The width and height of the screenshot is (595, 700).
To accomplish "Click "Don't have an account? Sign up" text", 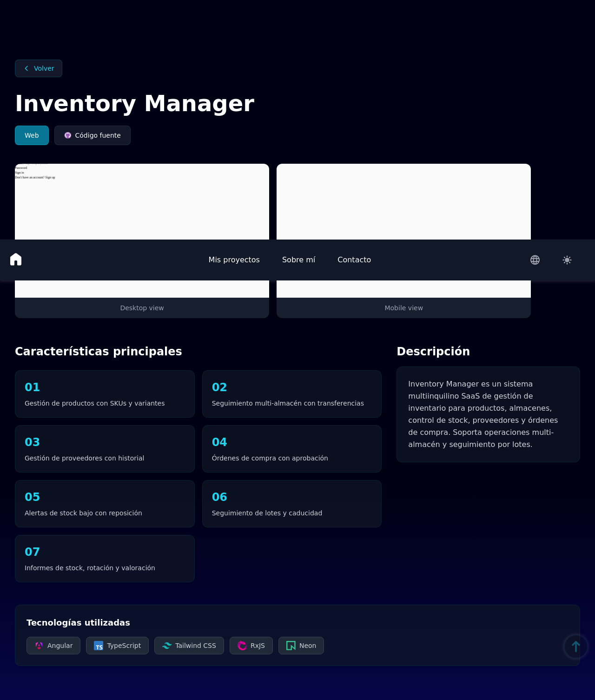I will click(35, 177).
